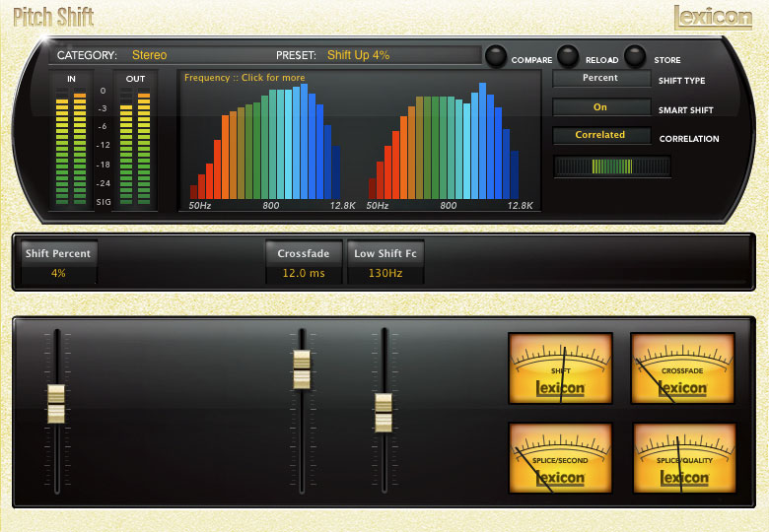The image size is (769, 532).
Task: Click the green correlation meter bar
Action: 612,166
